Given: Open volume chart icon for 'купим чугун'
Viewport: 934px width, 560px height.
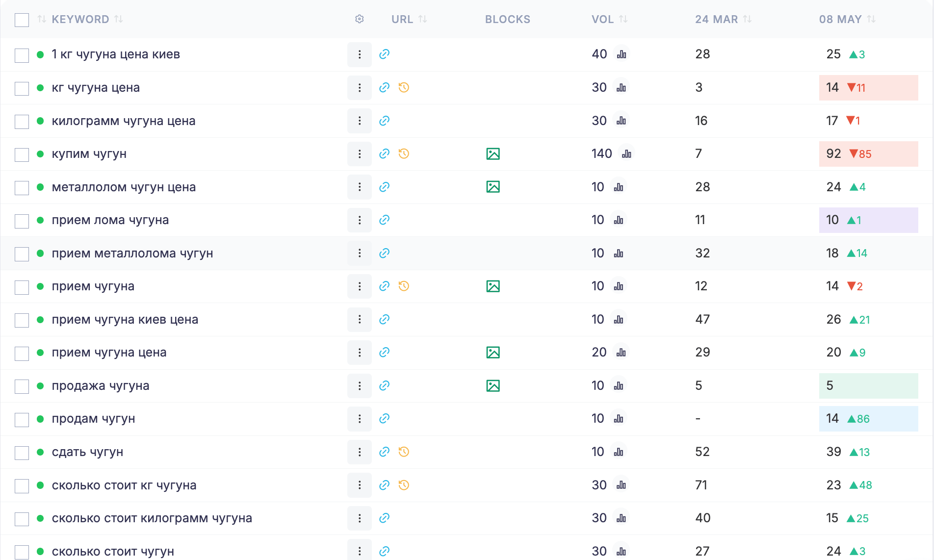Looking at the screenshot, I should tap(626, 154).
